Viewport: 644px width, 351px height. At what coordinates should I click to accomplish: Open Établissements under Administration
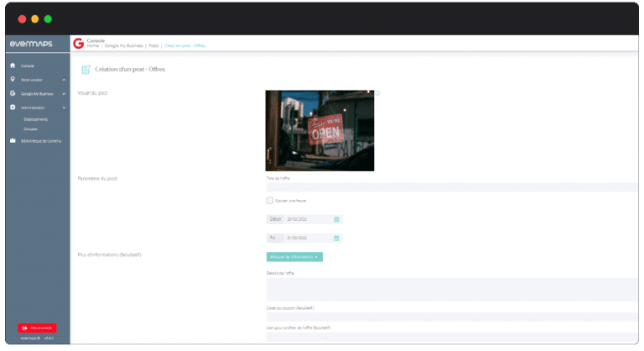point(36,119)
